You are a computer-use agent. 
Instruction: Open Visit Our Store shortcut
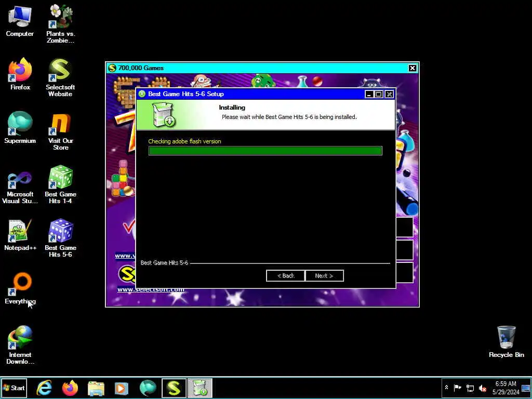tap(60, 131)
